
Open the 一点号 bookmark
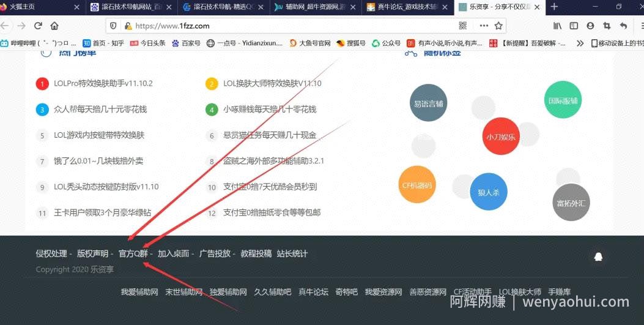point(245,43)
